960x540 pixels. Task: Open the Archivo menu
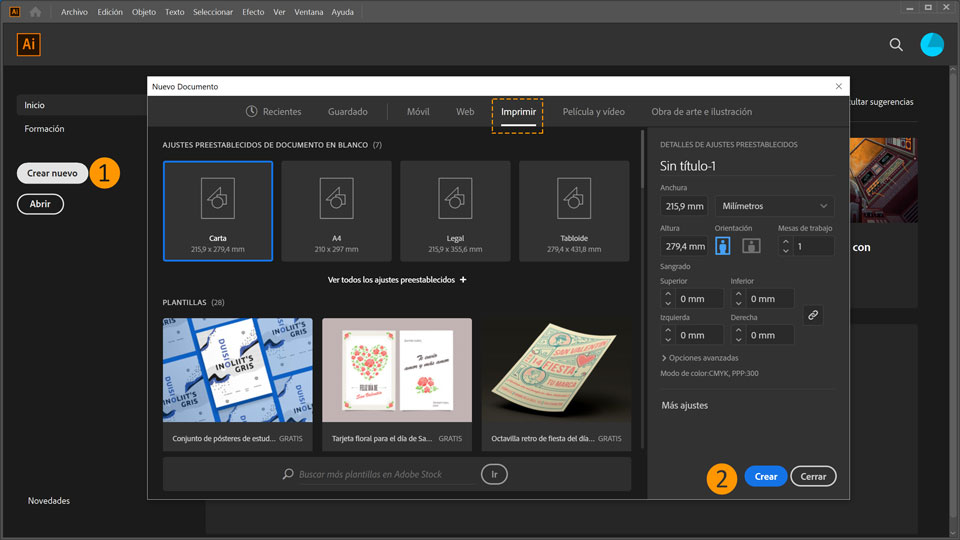[x=74, y=12]
